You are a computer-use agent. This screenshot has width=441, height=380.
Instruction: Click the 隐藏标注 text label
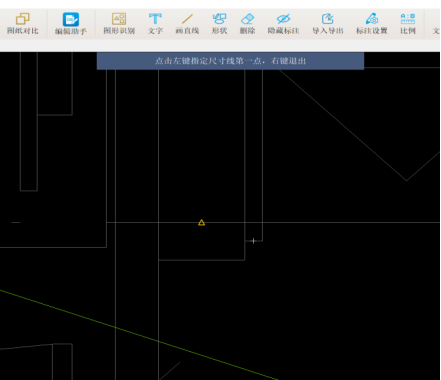click(283, 31)
